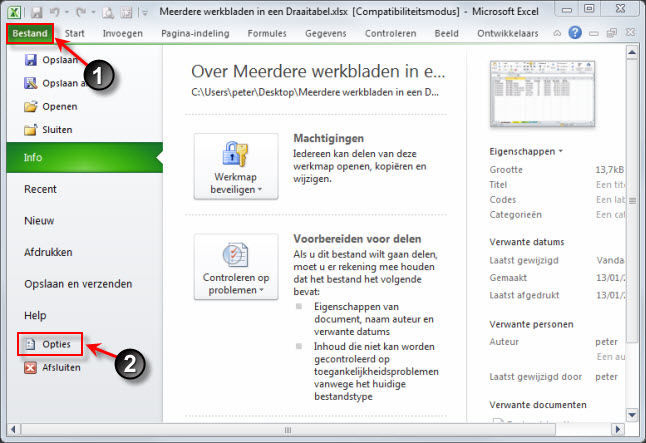Click the horizontal scrollbar right arrow
The height and width of the screenshot is (443, 646).
[x=618, y=430]
